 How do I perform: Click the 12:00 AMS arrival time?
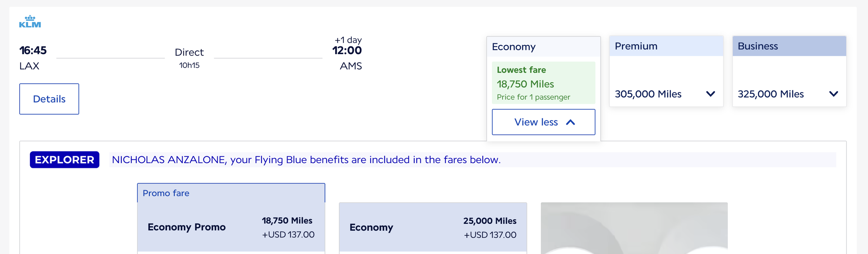coord(347,51)
